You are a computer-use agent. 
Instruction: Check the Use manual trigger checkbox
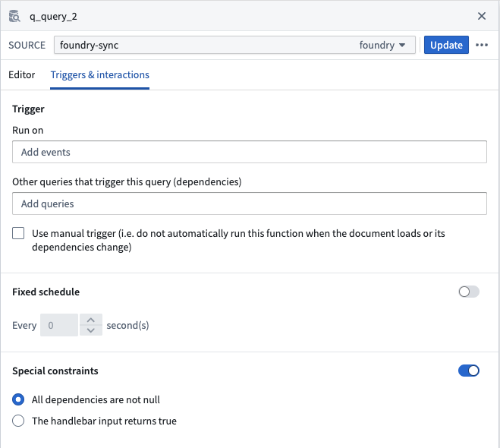(18, 233)
